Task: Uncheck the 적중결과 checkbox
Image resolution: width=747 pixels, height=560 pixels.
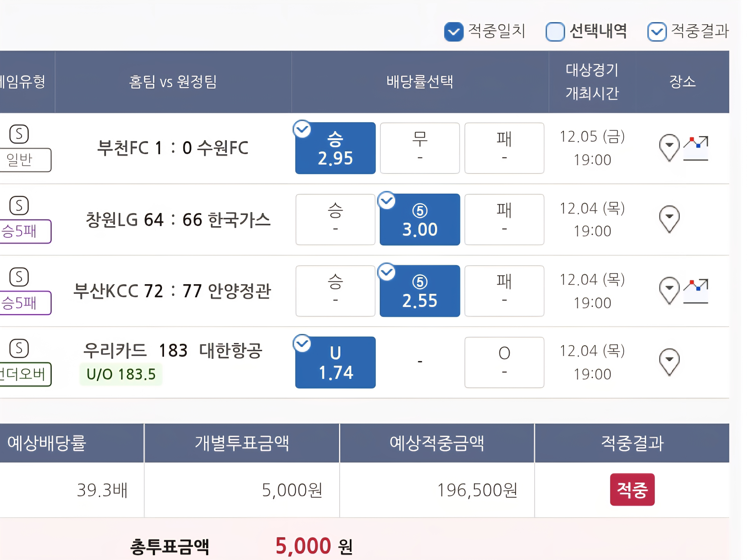Action: 657,32
